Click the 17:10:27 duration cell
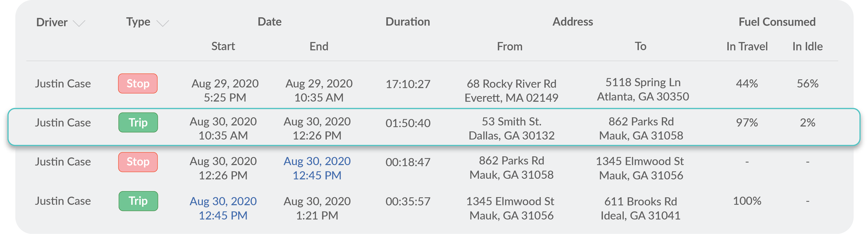 pos(408,84)
